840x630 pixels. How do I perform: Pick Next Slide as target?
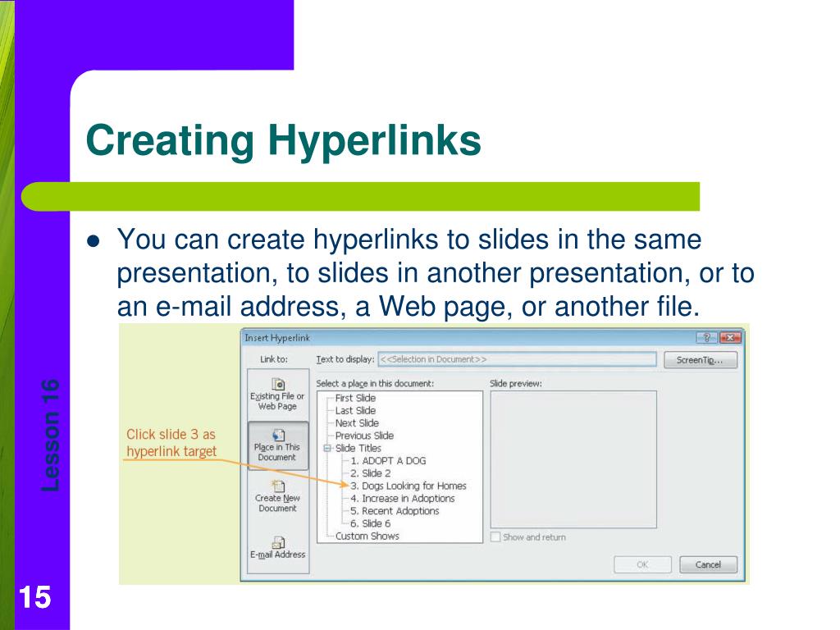[x=357, y=423]
